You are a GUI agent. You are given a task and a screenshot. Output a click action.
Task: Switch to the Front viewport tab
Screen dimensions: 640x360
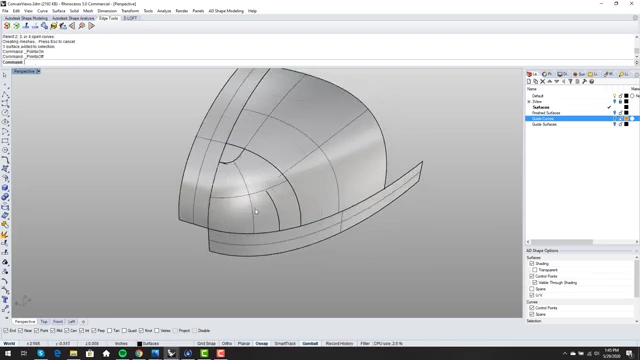coord(58,322)
